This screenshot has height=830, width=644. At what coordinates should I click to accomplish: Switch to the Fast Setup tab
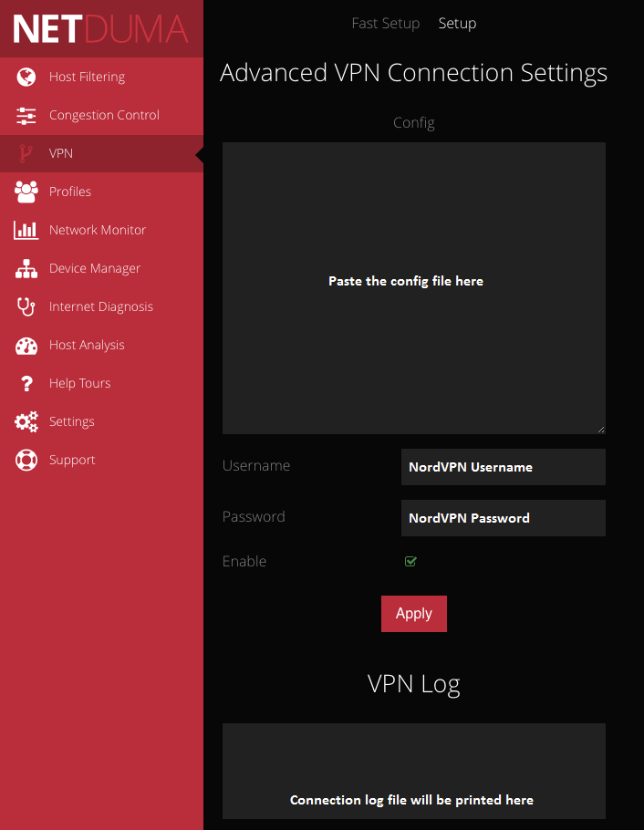click(385, 24)
